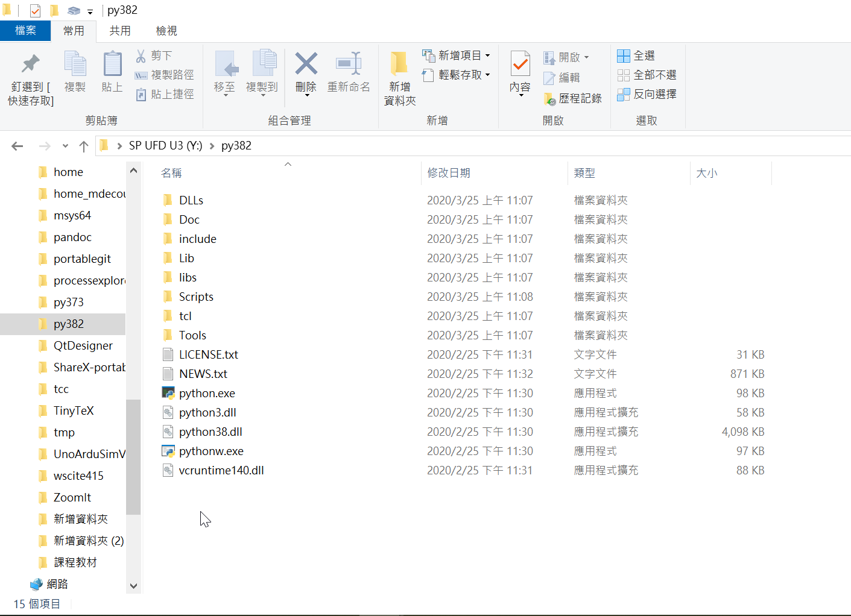
Task: Open the recent locations dropdown arrow
Action: [x=65, y=146]
